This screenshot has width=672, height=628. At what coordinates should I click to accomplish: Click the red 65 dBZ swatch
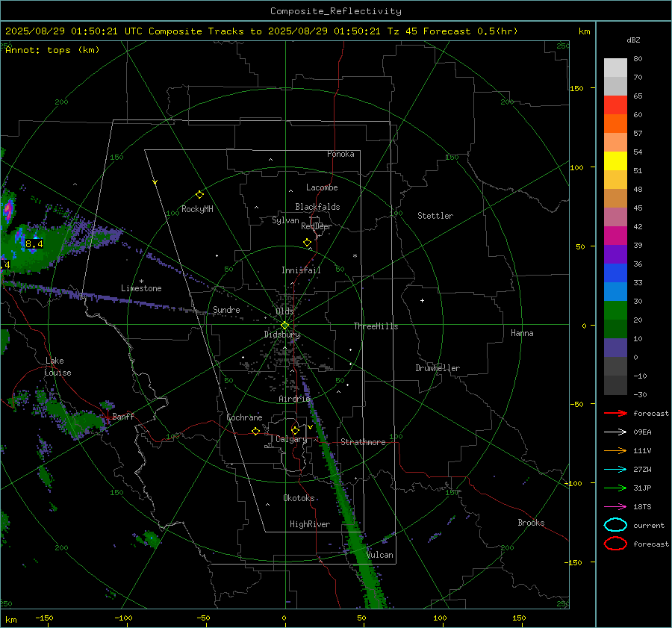click(615, 105)
